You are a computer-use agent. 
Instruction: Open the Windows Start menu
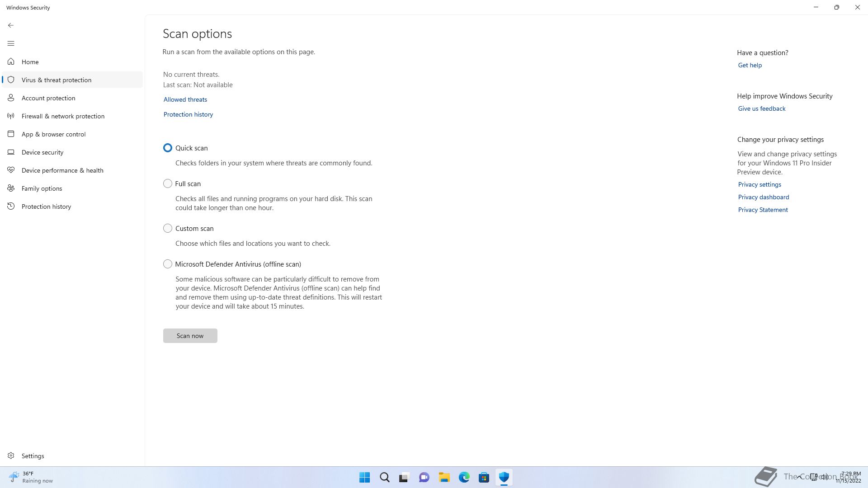point(364,477)
